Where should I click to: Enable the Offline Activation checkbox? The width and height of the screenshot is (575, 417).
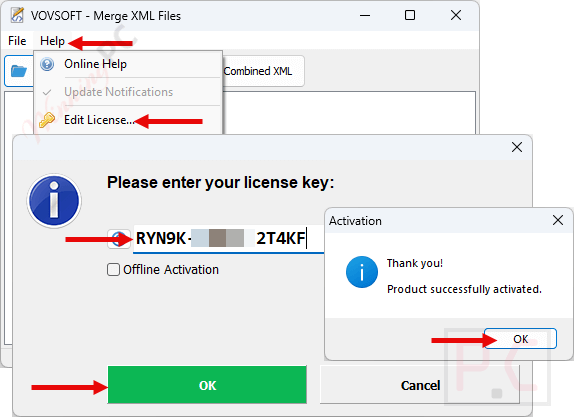[x=113, y=270]
